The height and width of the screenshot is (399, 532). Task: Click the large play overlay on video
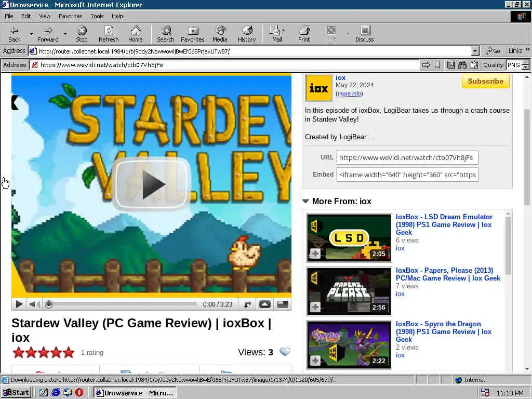(x=151, y=183)
